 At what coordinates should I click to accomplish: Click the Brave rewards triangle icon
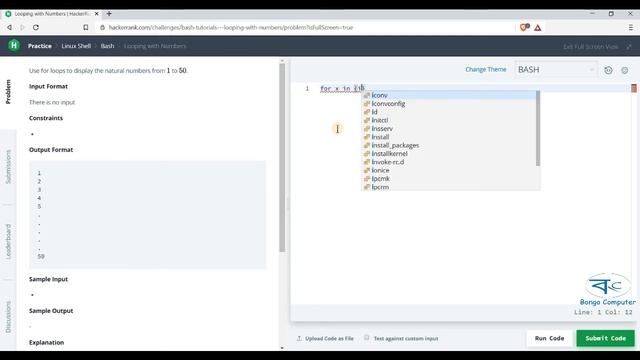(538, 28)
